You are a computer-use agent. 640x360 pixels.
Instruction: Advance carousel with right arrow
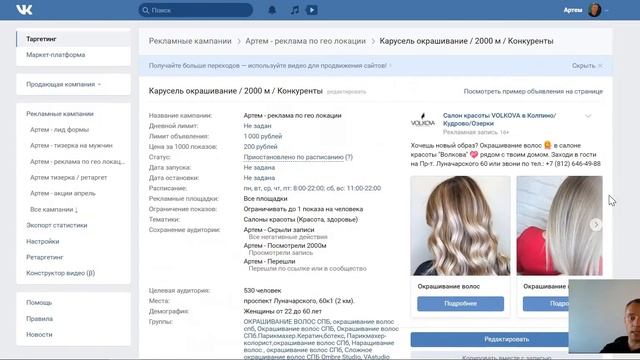tap(596, 224)
